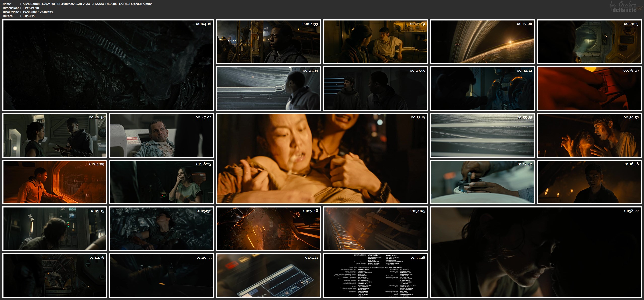Open the thumbnail marked 01:08:25
The image size is (644, 300).
(162, 182)
